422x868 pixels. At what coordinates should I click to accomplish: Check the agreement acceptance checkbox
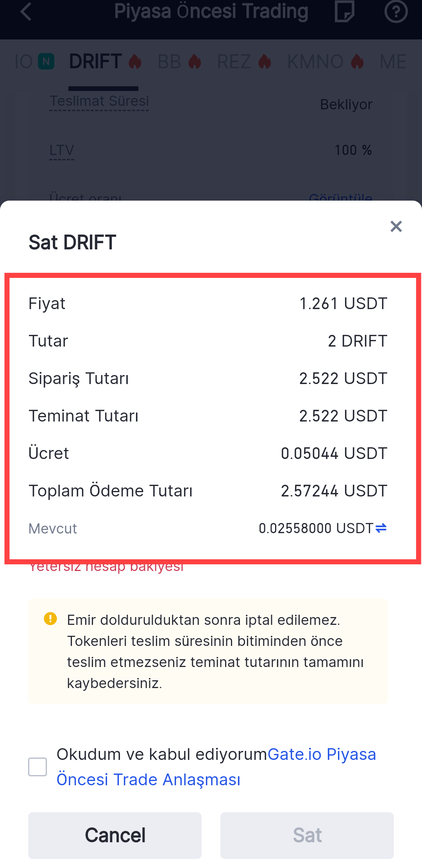pos(38,767)
